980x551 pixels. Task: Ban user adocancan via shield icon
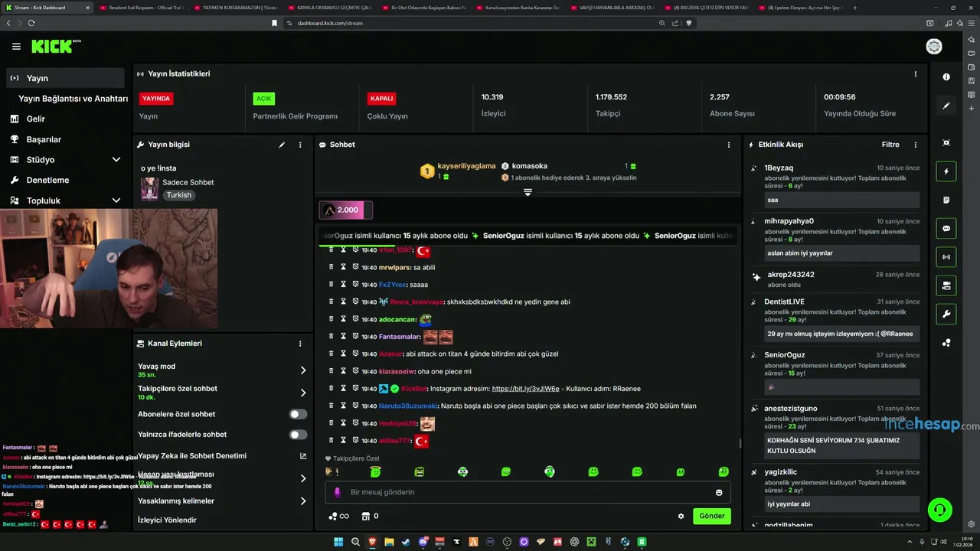click(x=355, y=319)
